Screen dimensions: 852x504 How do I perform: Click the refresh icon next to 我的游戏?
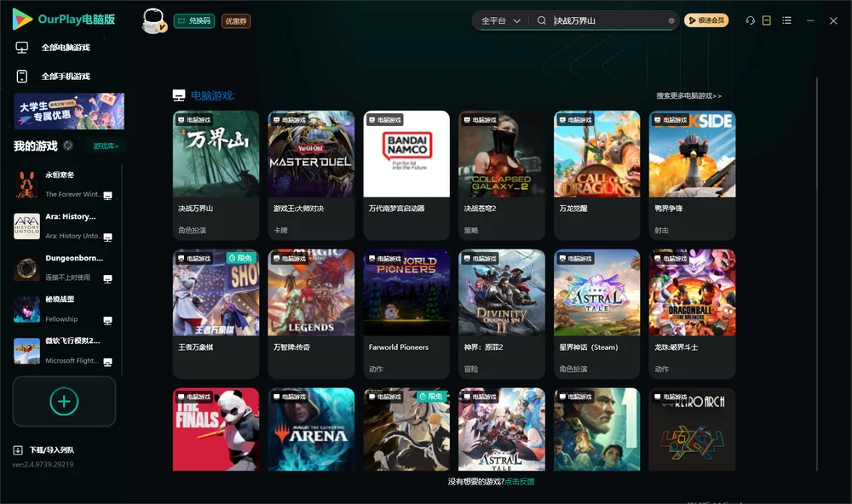[68, 146]
